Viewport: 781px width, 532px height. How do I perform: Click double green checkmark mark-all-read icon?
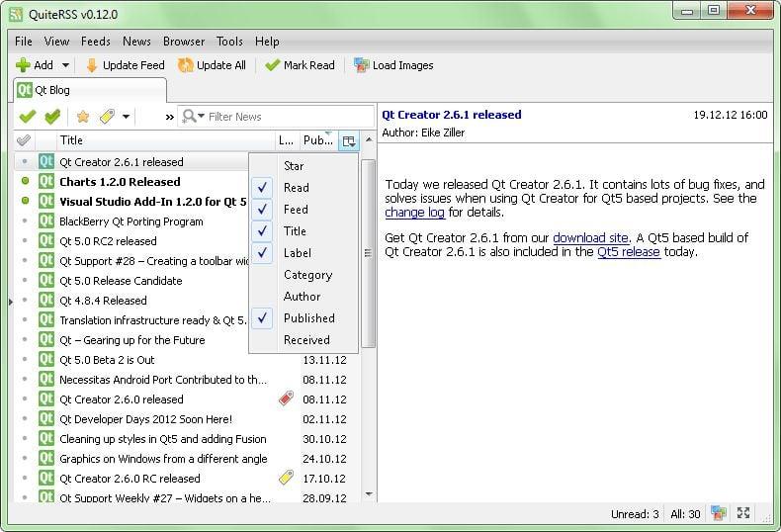coord(52,117)
